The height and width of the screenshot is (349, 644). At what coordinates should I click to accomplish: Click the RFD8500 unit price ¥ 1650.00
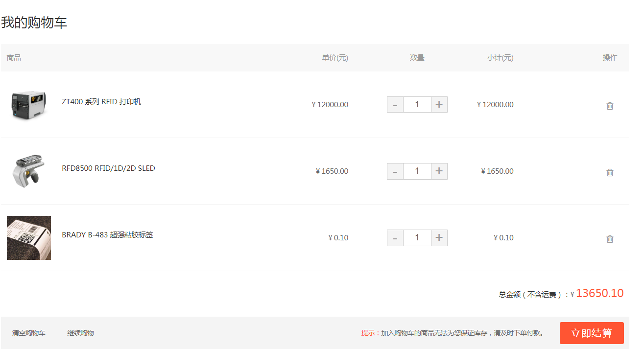coord(332,171)
